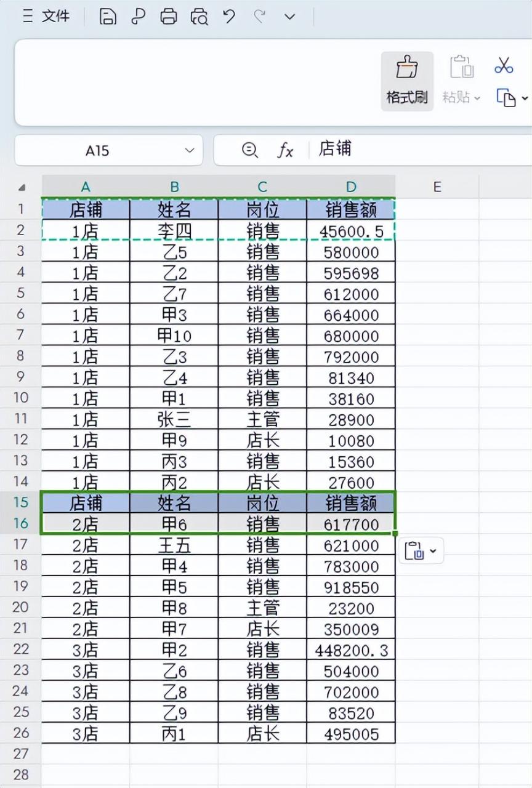Click cell with 王五
Viewport: 532px width, 788px height.
[x=174, y=545]
